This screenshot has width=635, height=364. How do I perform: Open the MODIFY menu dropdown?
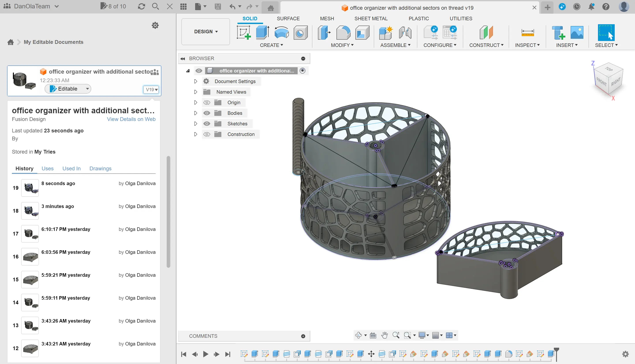coord(342,45)
